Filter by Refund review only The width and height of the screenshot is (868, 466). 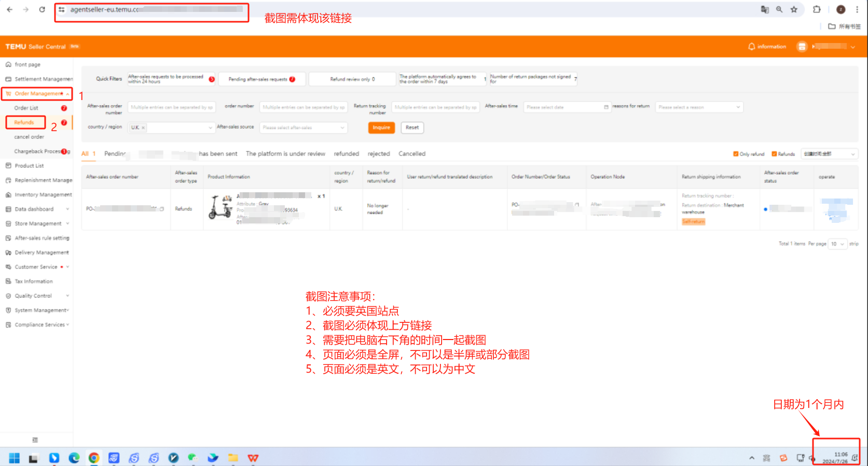pos(352,79)
